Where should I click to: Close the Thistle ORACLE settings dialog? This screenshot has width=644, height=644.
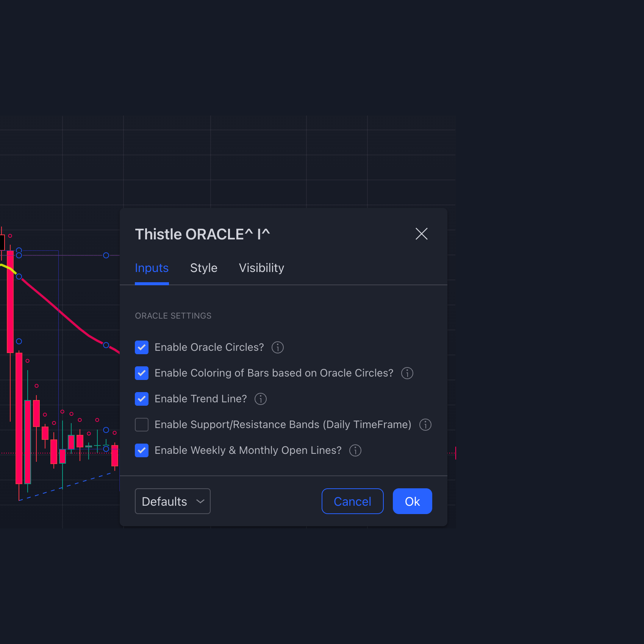pos(422,234)
